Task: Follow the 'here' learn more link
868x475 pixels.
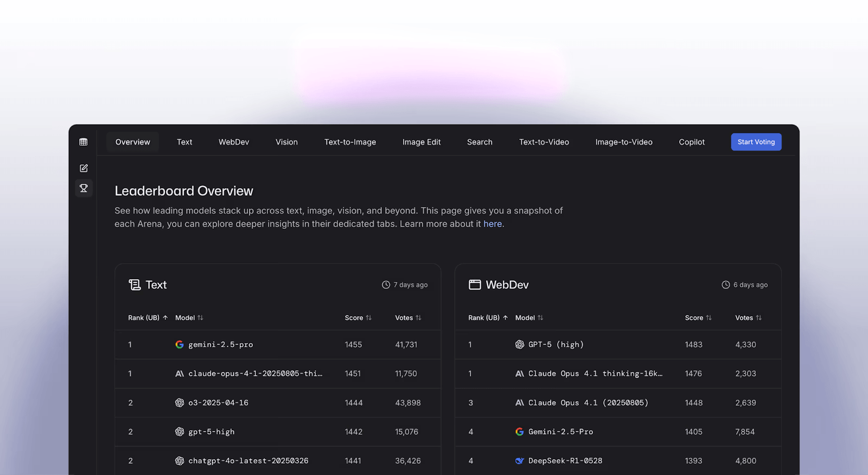Action: point(493,224)
